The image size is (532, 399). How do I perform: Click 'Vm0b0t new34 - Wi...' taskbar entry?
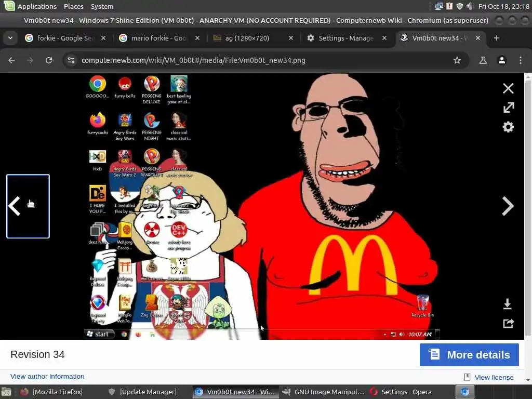tap(236, 392)
